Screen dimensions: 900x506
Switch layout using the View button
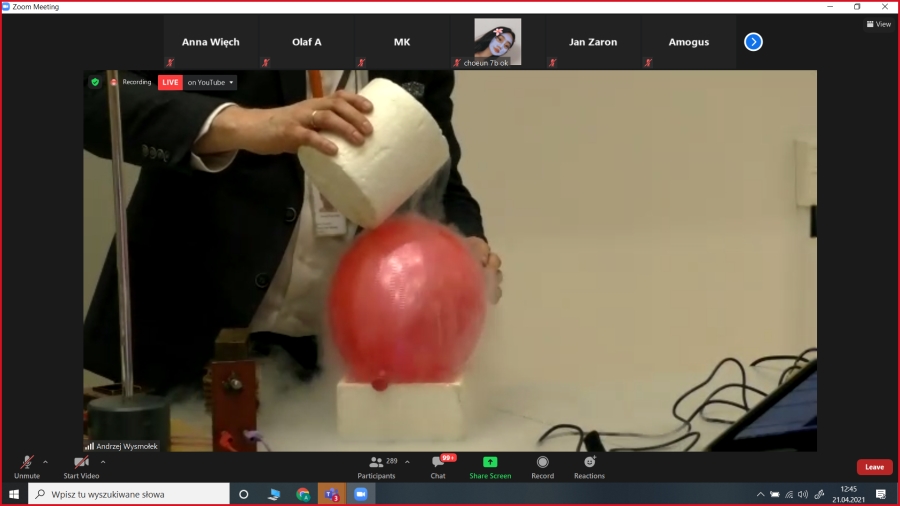pyautogui.click(x=878, y=24)
